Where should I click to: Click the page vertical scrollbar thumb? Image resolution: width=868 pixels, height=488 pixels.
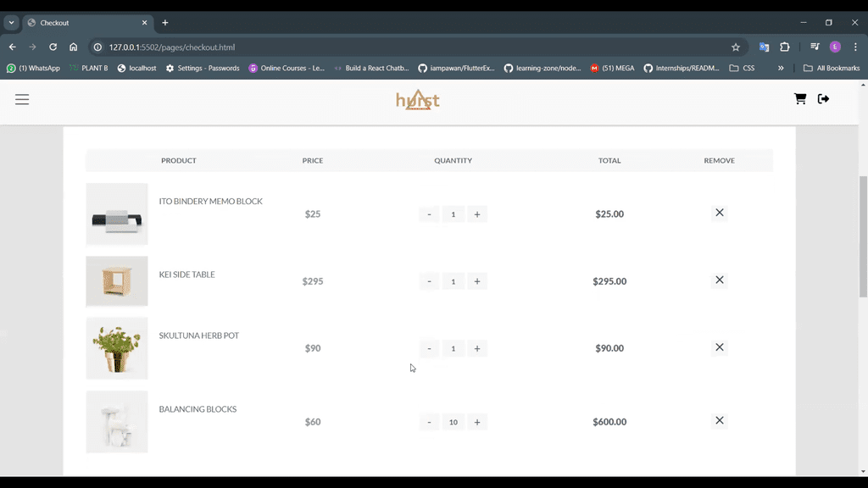[863, 237]
